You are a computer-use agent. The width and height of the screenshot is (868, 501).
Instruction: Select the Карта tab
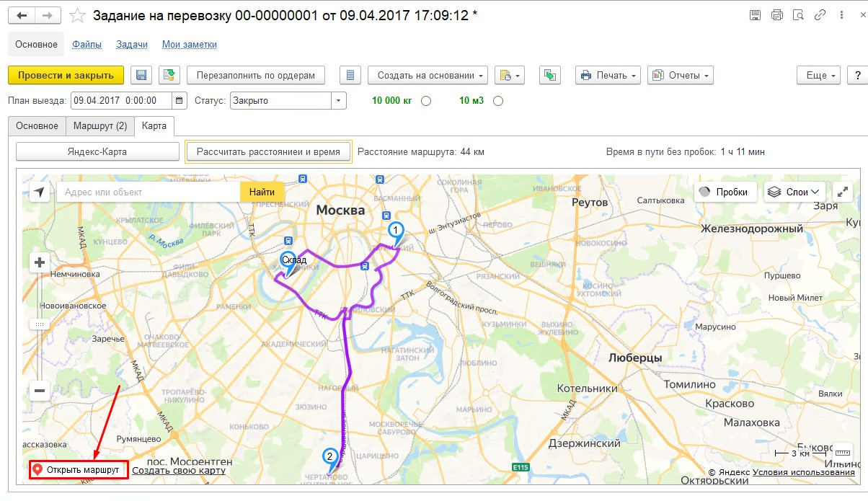(154, 125)
